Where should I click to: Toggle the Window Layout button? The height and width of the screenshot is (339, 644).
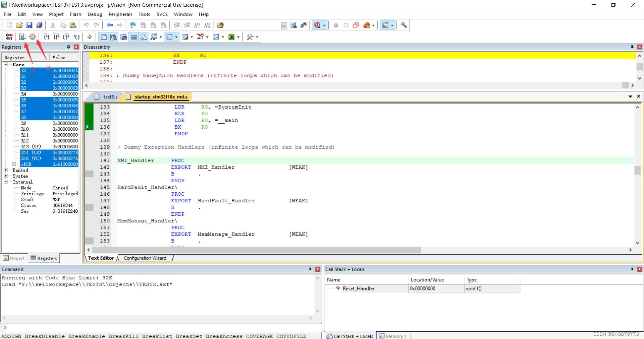pos(385,25)
